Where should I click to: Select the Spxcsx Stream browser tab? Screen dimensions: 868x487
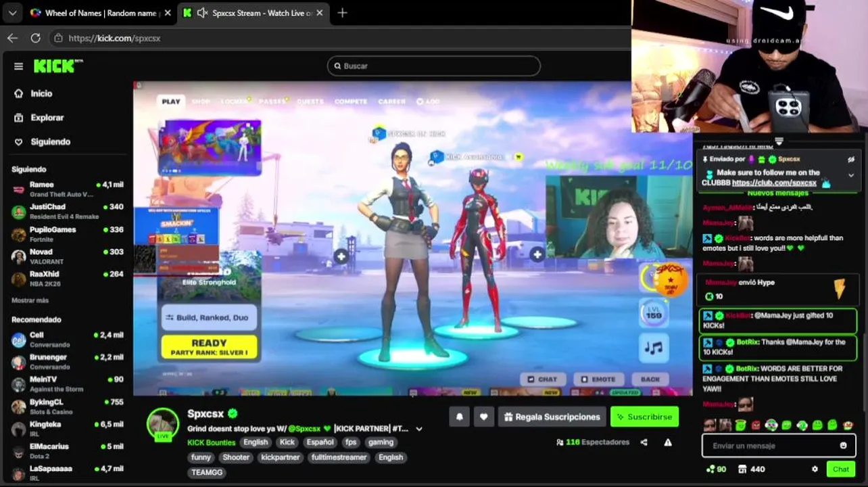254,13
